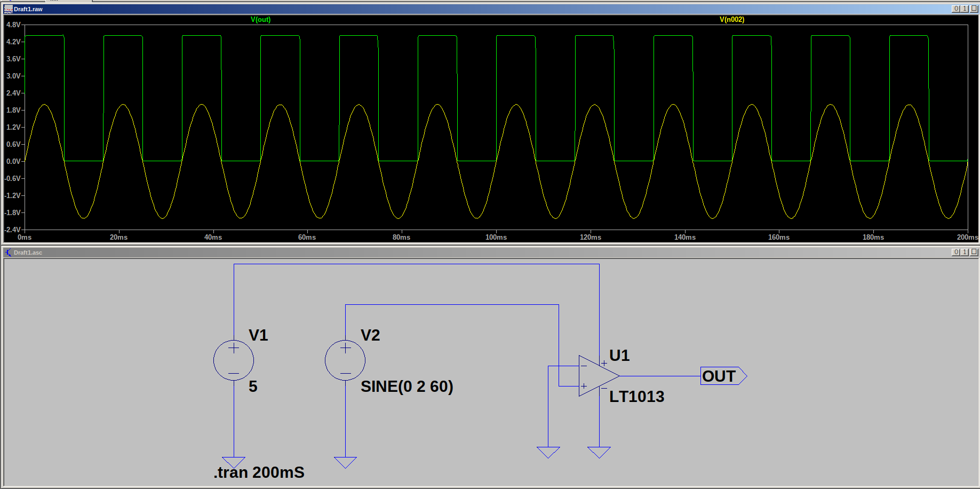Screen dimensions: 980x489
Task: Select the V2 sine source symbol
Action: tap(345, 360)
